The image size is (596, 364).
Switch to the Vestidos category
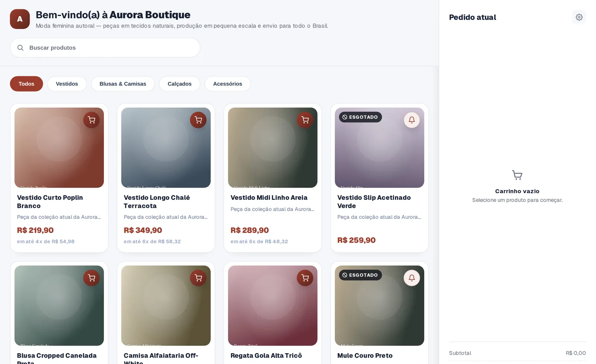(x=67, y=84)
